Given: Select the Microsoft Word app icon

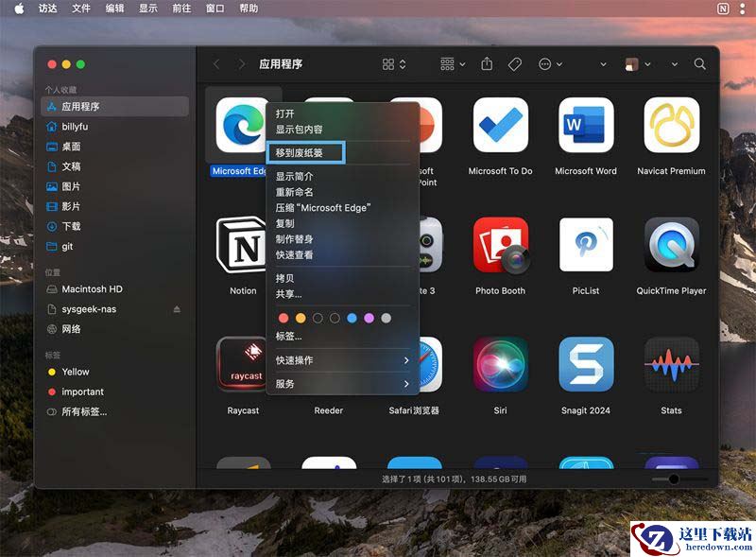Looking at the screenshot, I should (585, 125).
